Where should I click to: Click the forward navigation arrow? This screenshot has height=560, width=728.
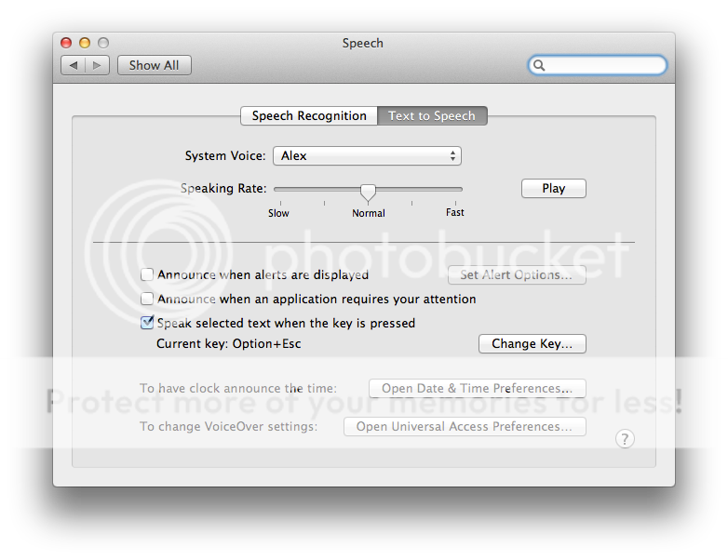point(98,65)
